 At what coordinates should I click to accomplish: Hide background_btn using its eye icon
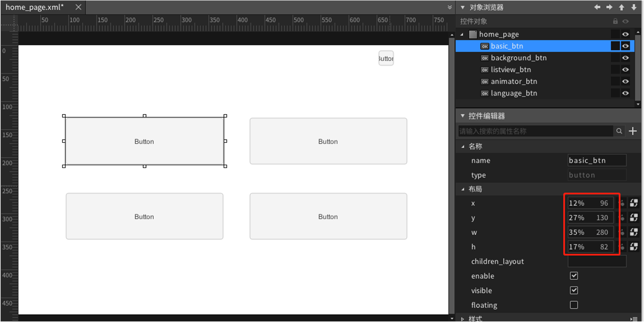(x=625, y=58)
